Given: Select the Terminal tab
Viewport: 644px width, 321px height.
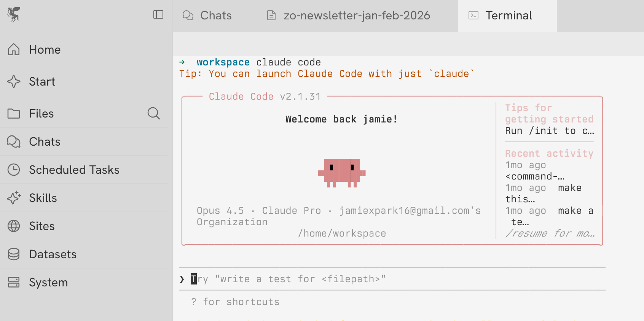Looking at the screenshot, I should (507, 16).
